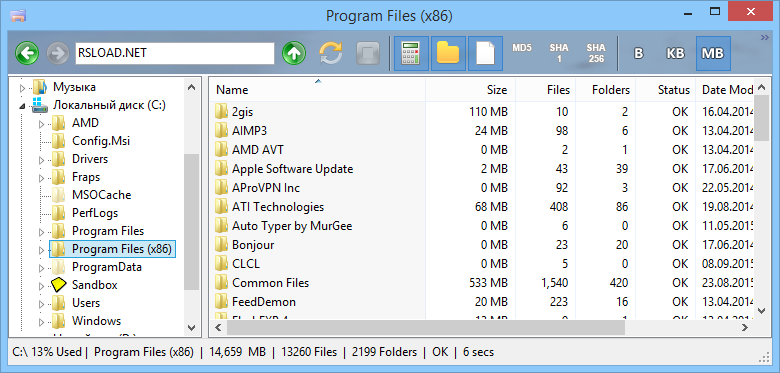Select the ATI Technologies folder row
Image resolution: width=780 pixels, height=373 pixels.
point(482,207)
